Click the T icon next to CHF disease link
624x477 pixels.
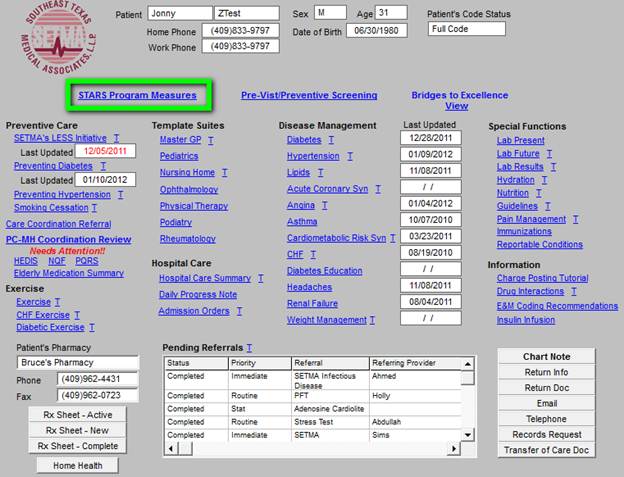pos(313,255)
